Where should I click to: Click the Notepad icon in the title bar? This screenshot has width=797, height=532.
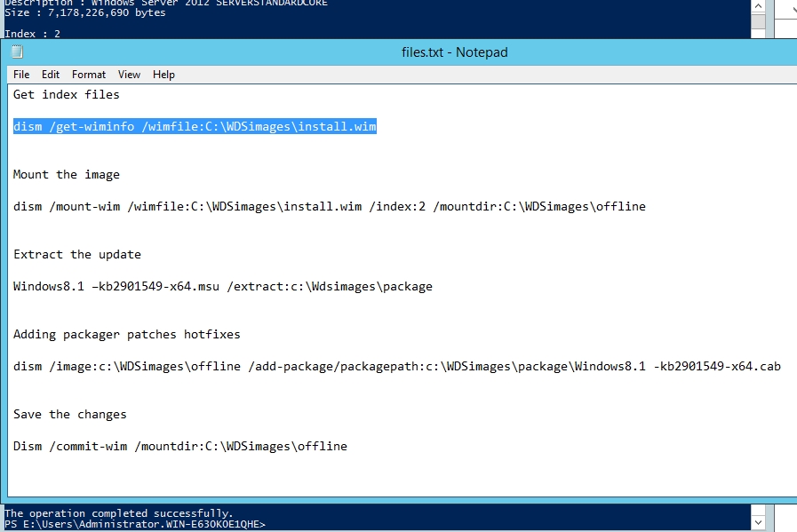[x=16, y=52]
